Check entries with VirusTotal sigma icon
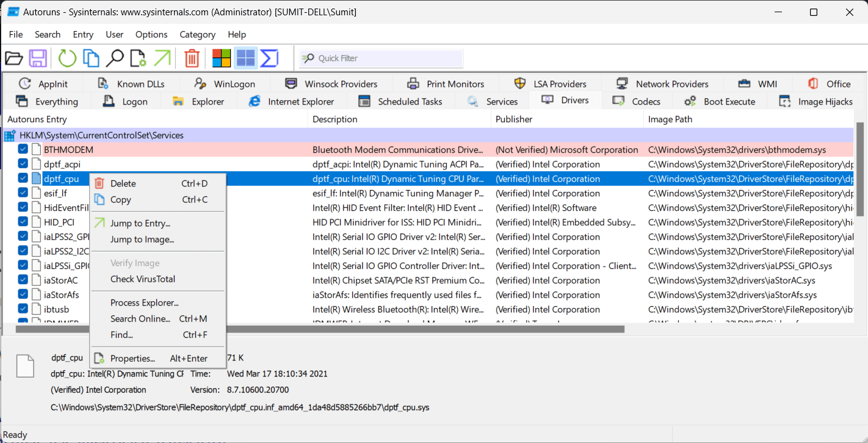 point(269,57)
